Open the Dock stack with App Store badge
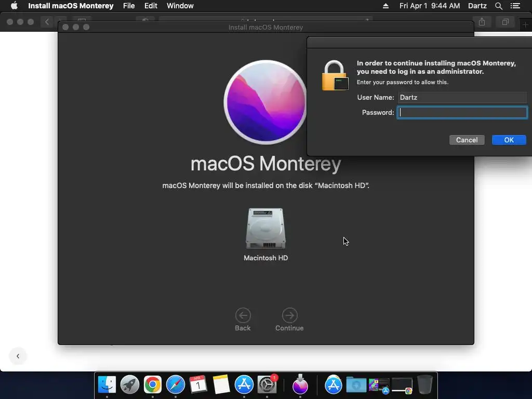Screen dimensions: 532x399 click(379, 386)
